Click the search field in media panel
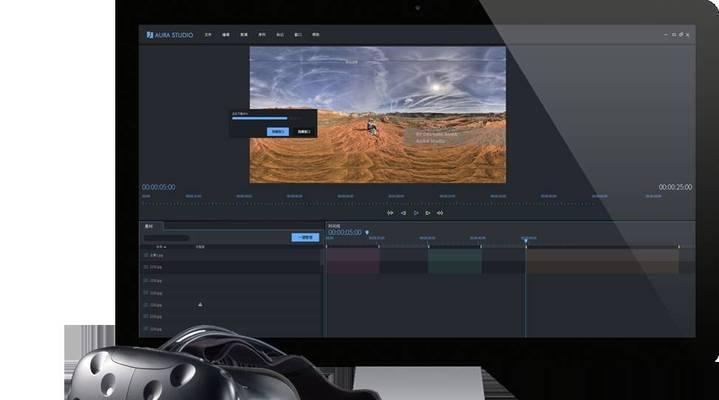Screen dimensions: 719x400 pyautogui.click(x=166, y=237)
